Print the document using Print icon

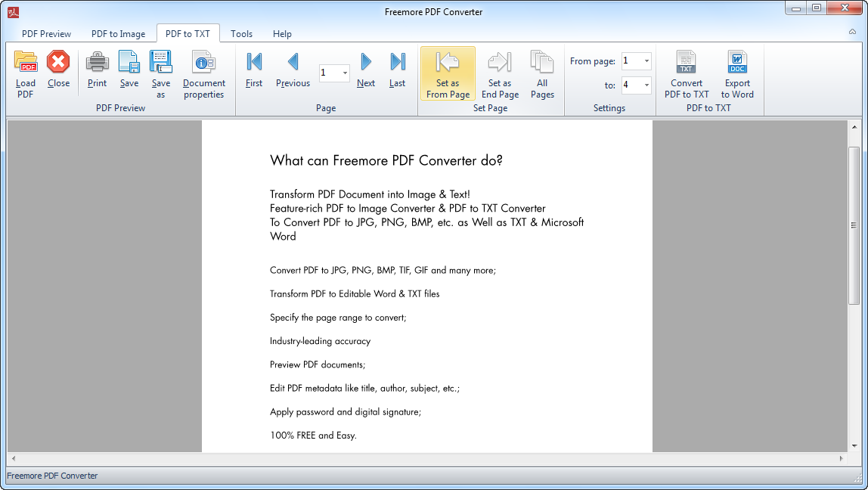tap(97, 63)
